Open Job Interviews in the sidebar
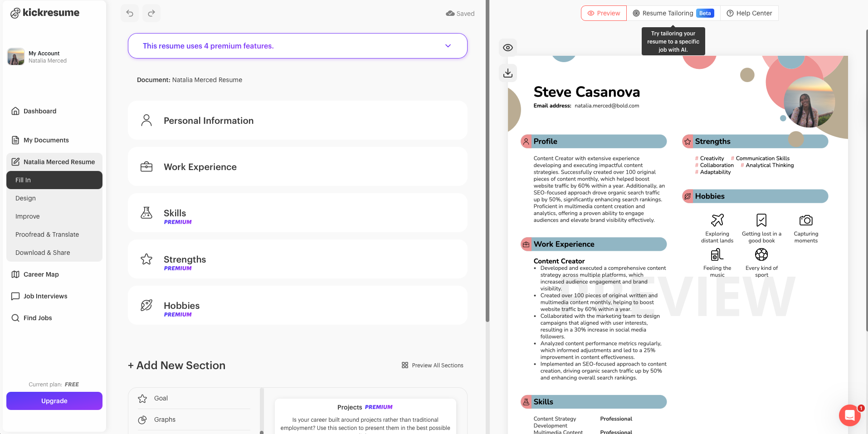 click(x=45, y=296)
